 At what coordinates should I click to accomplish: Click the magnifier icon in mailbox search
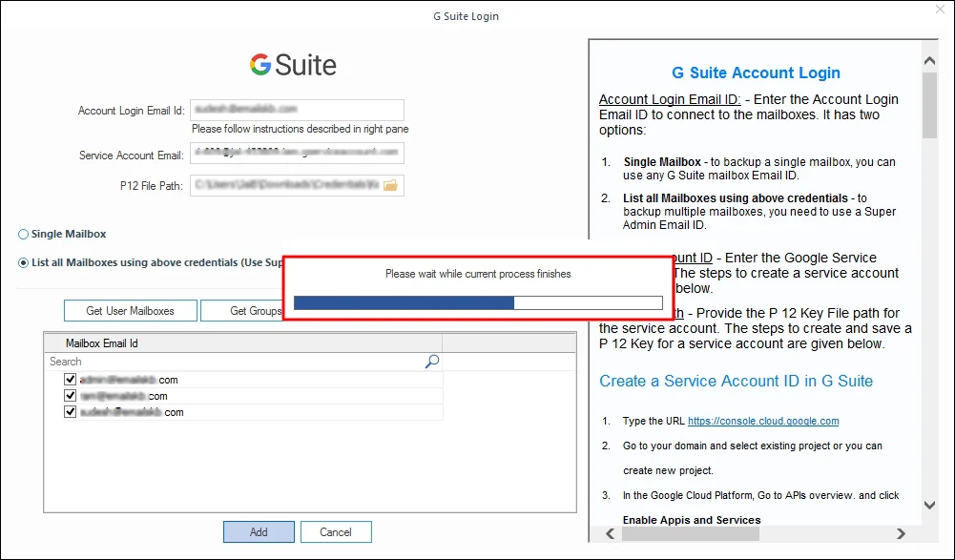(x=432, y=362)
